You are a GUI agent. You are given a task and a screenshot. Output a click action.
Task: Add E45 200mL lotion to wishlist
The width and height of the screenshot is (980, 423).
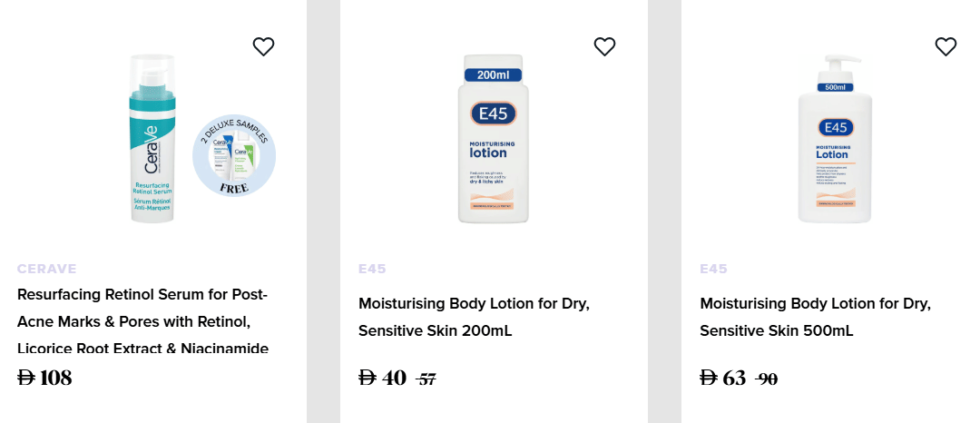point(604,46)
